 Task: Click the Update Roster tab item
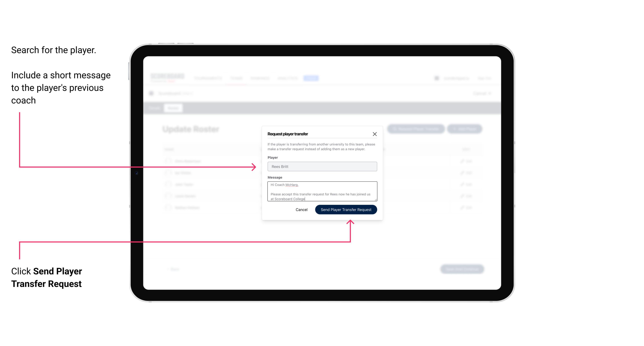(174, 108)
